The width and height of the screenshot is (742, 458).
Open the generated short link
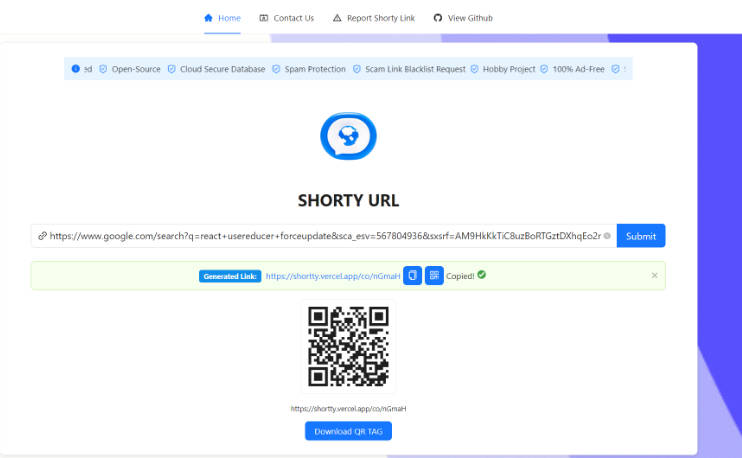[333, 275]
